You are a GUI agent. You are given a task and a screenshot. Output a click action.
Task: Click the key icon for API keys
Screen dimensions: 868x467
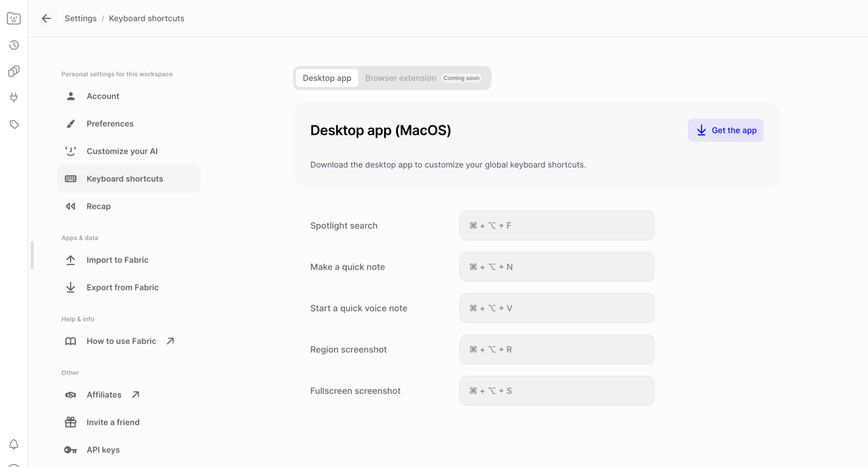pyautogui.click(x=71, y=450)
